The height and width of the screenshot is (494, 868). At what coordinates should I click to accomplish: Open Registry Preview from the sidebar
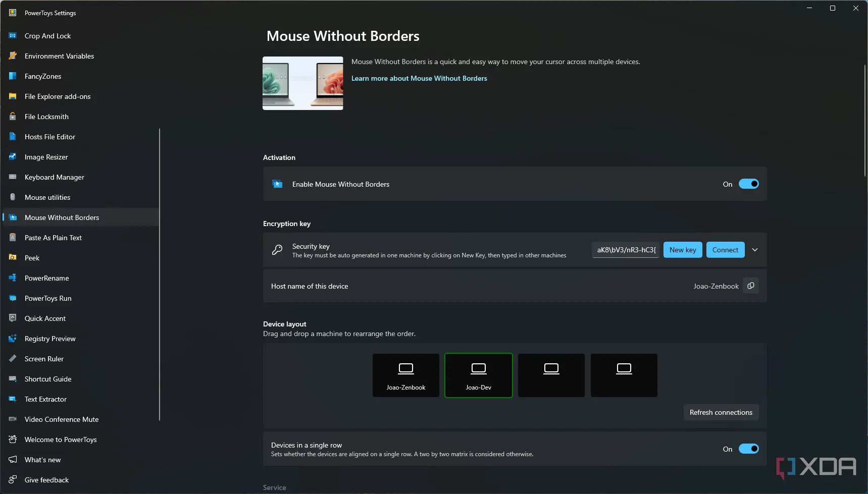tap(81, 339)
